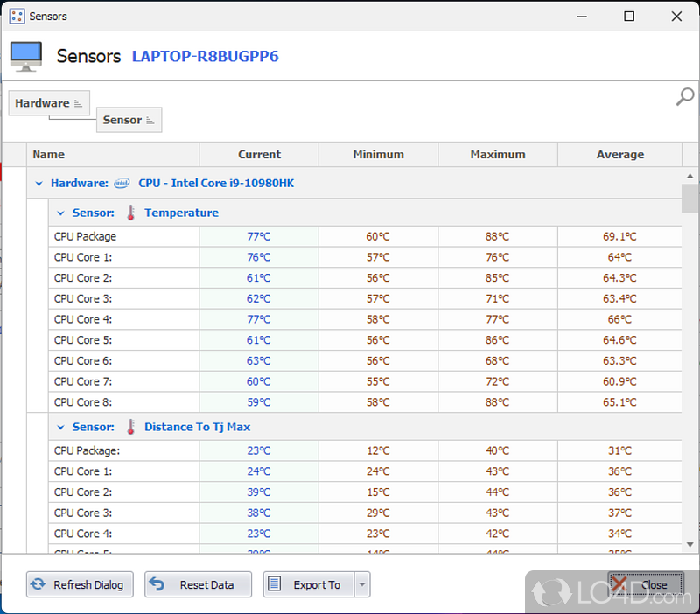Screen dimensions: 700x614
Task: Collapse the Temperature sensor group
Action: pos(60,213)
